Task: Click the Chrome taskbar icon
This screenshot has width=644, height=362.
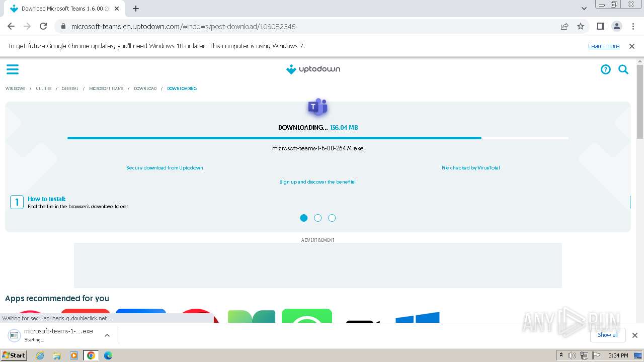Action: pos(91,355)
